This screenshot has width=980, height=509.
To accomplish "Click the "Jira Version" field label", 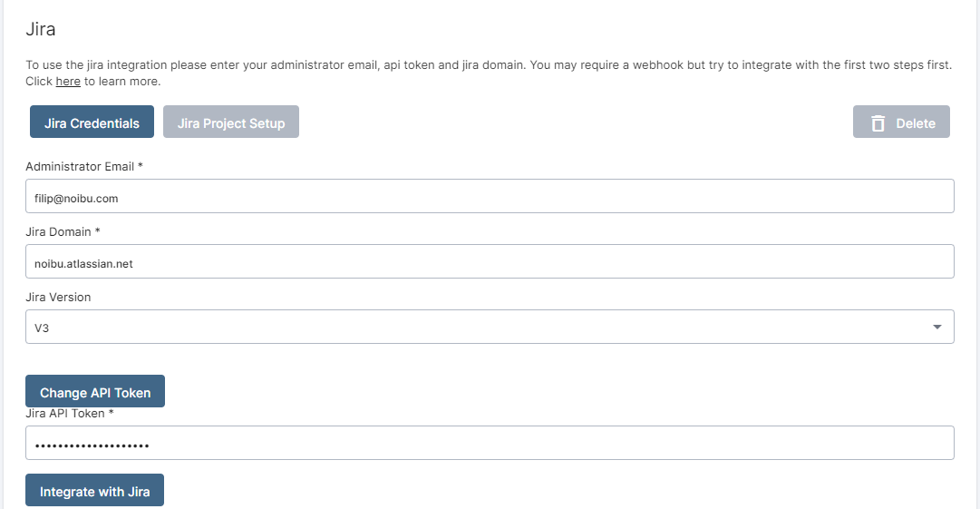I will [58, 297].
